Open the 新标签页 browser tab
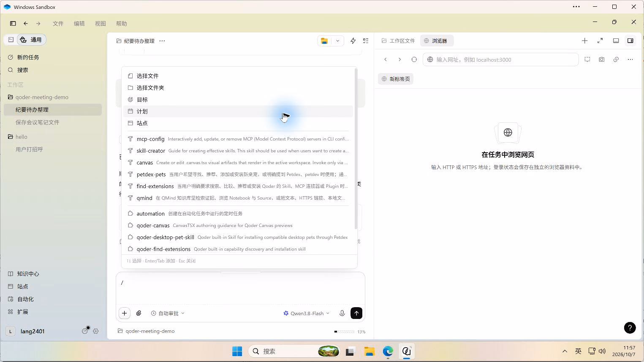This screenshot has height=362, width=644. click(x=396, y=79)
